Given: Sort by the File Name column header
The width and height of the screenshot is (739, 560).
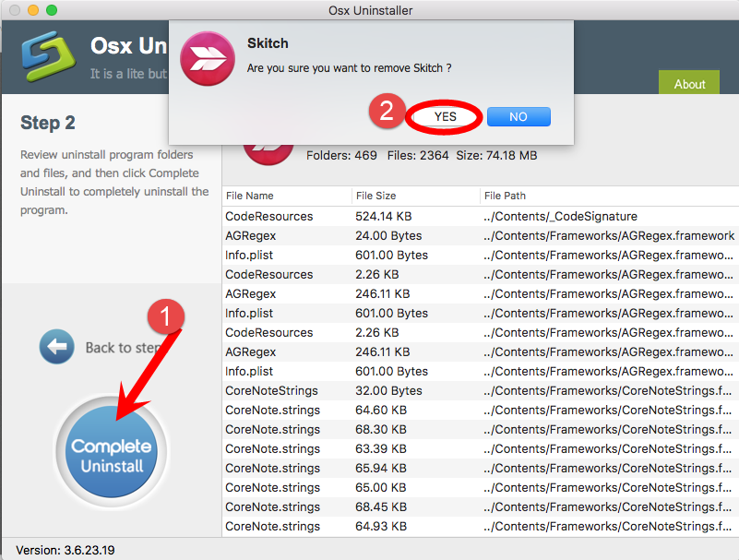Looking at the screenshot, I should coord(256,196).
